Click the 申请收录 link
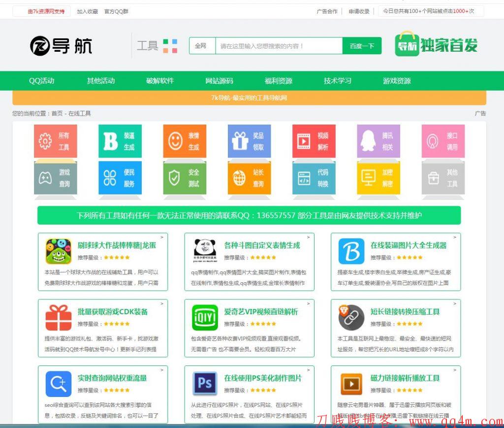Screen dimensions: 504x428 pyautogui.click(x=359, y=11)
